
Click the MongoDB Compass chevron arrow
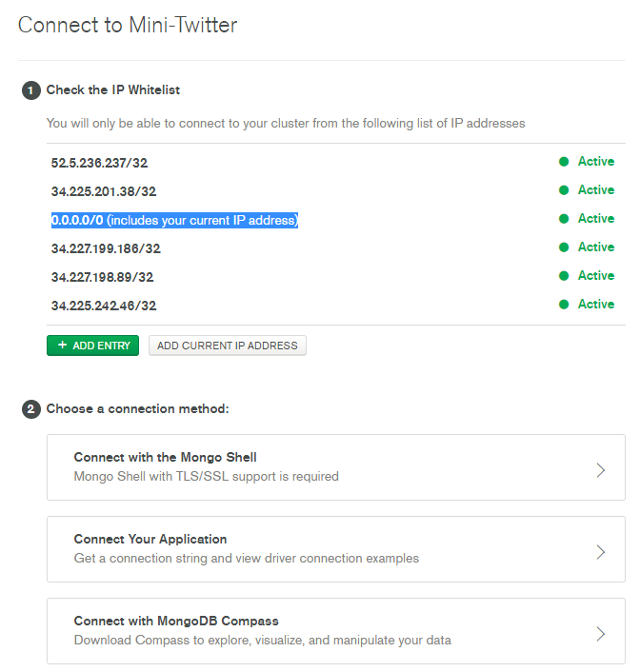click(600, 633)
